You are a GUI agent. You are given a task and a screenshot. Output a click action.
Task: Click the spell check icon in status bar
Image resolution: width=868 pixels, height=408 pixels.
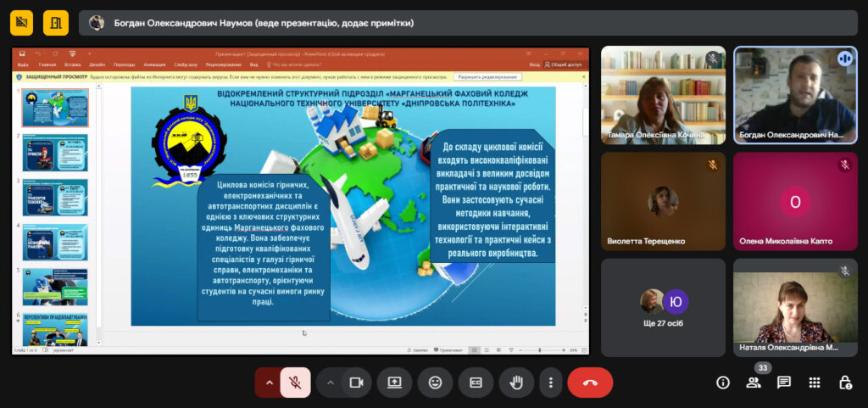point(46,349)
